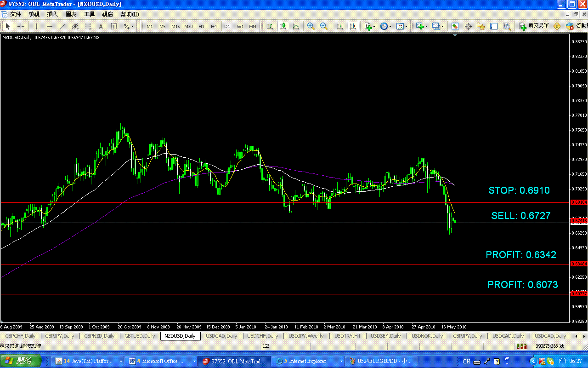Zoom out of the chart
Image resolution: width=588 pixels, height=368 pixels.
coord(323,26)
